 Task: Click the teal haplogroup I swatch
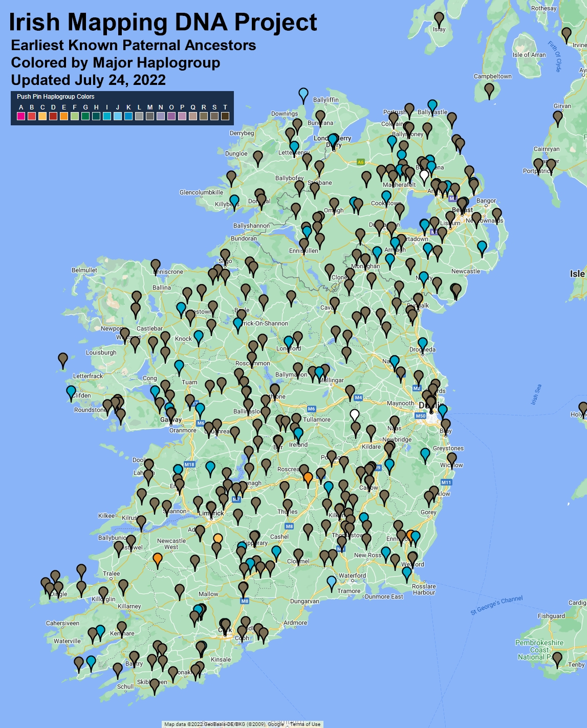point(107,116)
